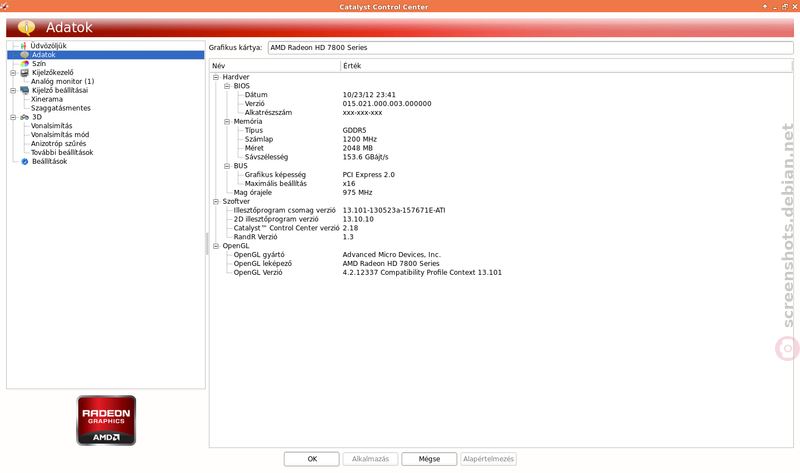The width and height of the screenshot is (800, 473).
Task: Collapse the Memória node
Action: pos(227,121)
